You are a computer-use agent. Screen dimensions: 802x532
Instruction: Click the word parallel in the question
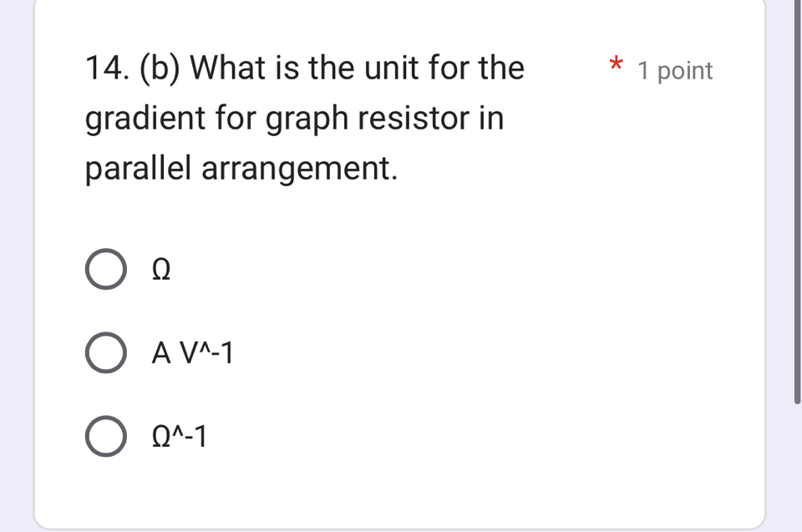[x=139, y=170]
